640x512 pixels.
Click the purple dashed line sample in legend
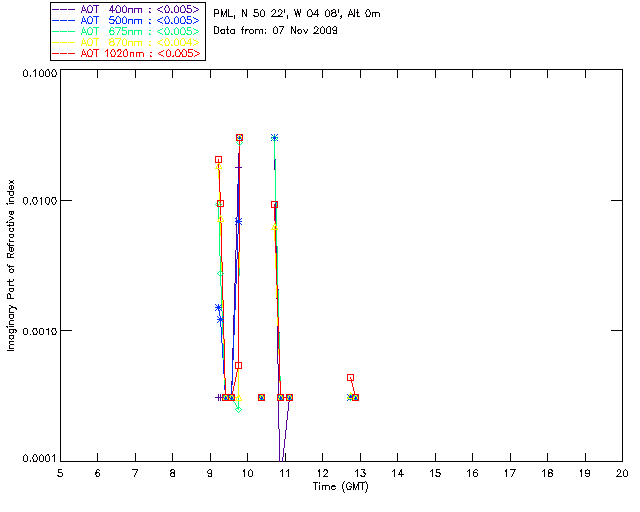pos(64,9)
